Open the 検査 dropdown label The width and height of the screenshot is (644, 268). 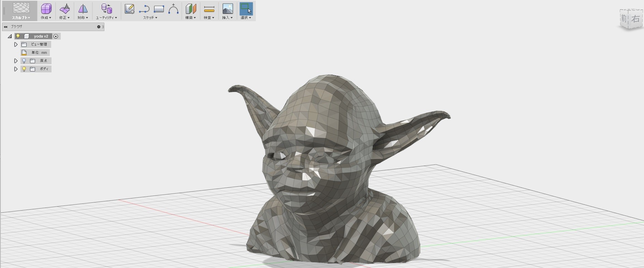(209, 18)
